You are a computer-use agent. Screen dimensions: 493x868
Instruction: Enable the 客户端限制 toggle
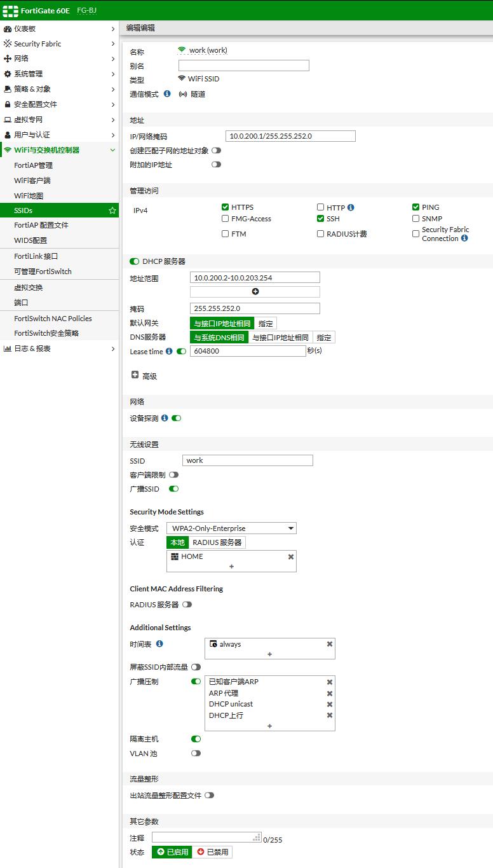pyautogui.click(x=173, y=475)
